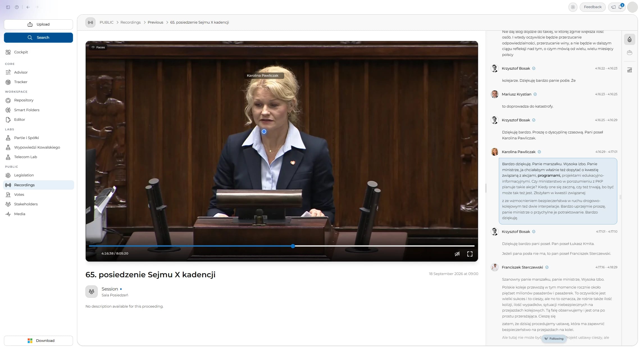Select Mariusz Krystian transcript speaker name
The height and width of the screenshot is (352, 644).
click(x=516, y=94)
